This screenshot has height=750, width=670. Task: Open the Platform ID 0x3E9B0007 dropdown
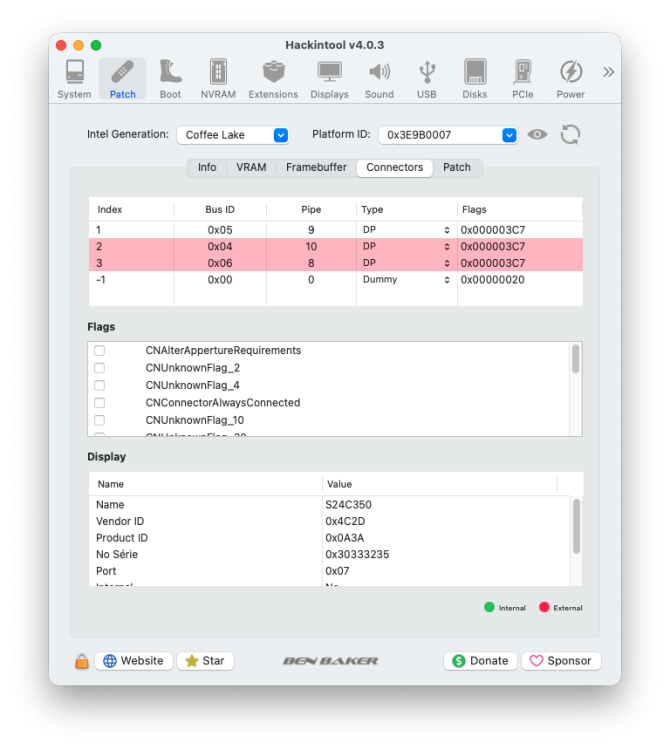coord(448,135)
